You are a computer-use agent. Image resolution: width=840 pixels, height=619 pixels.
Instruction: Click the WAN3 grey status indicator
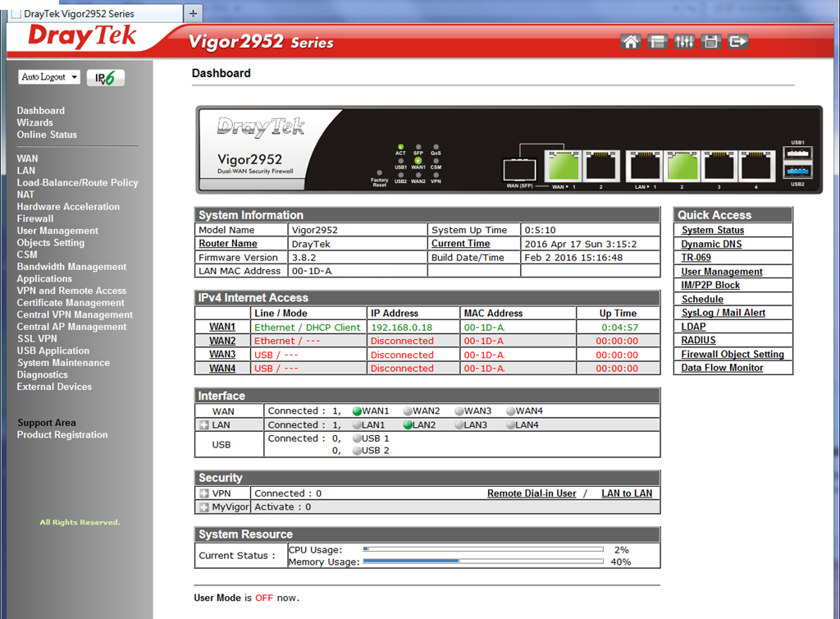[459, 411]
